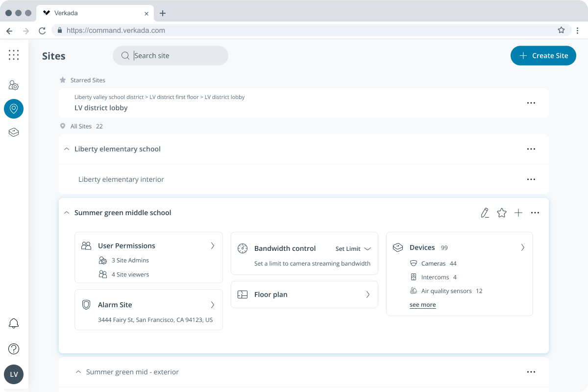The height and width of the screenshot is (392, 588).
Task: Click the edit pencil icon for Summer green middle school
Action: 485,213
